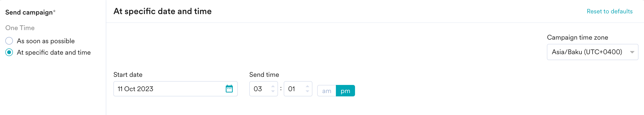Click the "Campaign time zone" label

[x=577, y=37]
